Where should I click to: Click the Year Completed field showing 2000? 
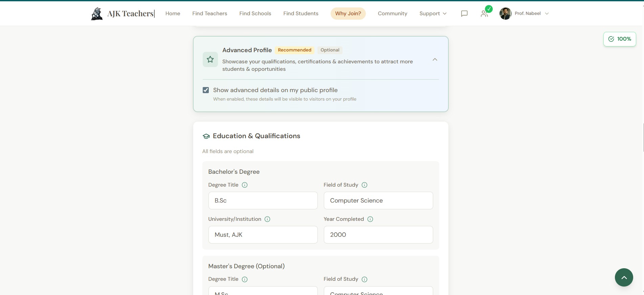(378, 235)
